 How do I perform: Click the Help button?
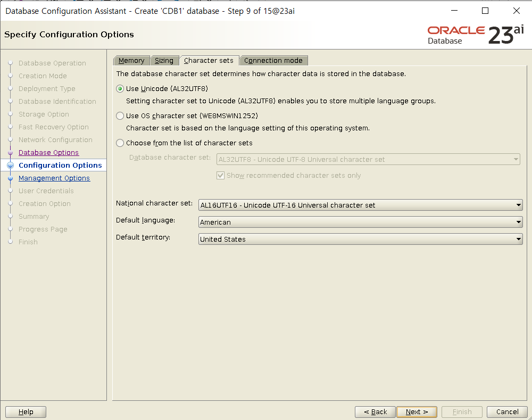26,412
